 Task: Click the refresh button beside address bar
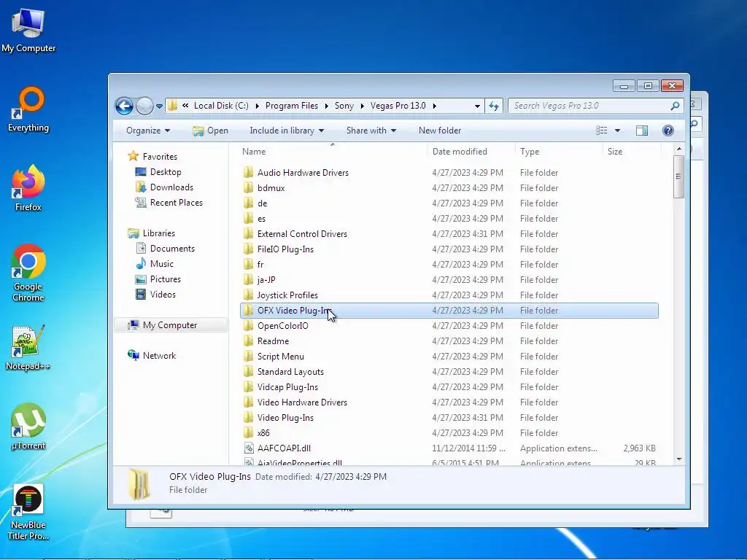tap(494, 106)
